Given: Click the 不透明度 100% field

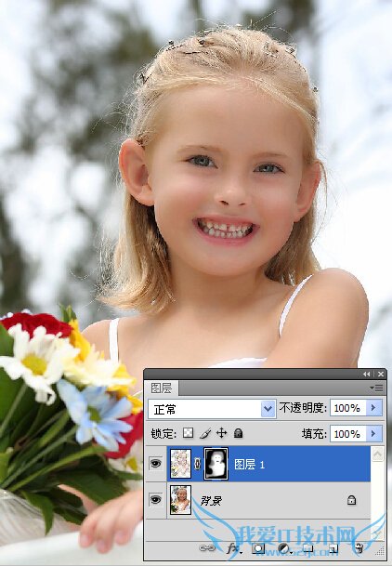Looking at the screenshot, I should click(x=348, y=408).
